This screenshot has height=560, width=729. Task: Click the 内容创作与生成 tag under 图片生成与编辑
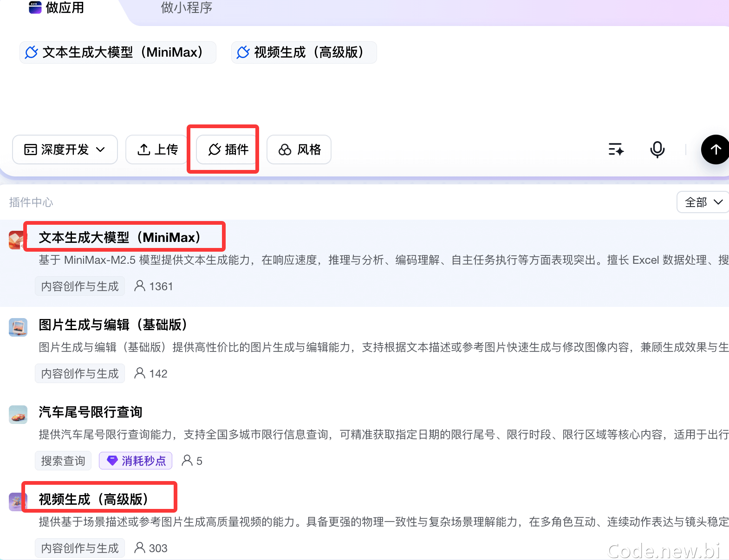[x=80, y=374]
